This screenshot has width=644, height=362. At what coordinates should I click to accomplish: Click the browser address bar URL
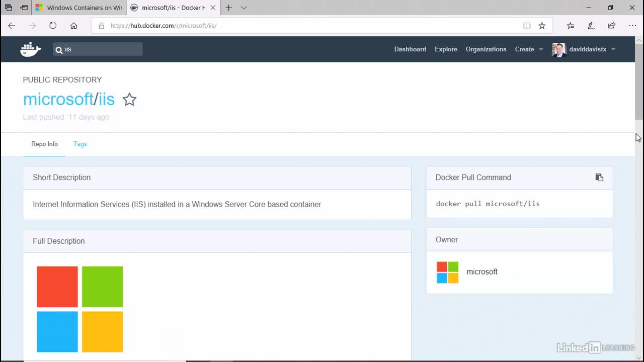click(x=164, y=26)
